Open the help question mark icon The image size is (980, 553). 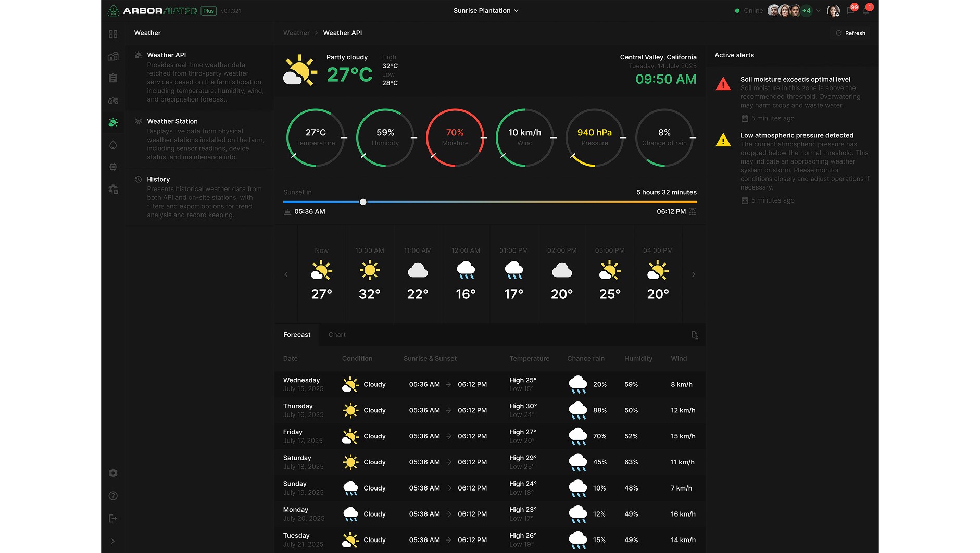pos(113,496)
